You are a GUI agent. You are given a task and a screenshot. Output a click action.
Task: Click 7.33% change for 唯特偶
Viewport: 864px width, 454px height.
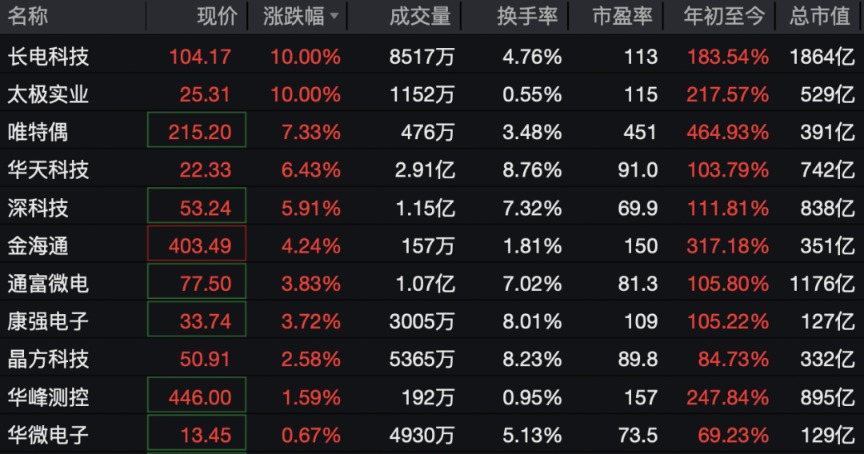tap(311, 132)
